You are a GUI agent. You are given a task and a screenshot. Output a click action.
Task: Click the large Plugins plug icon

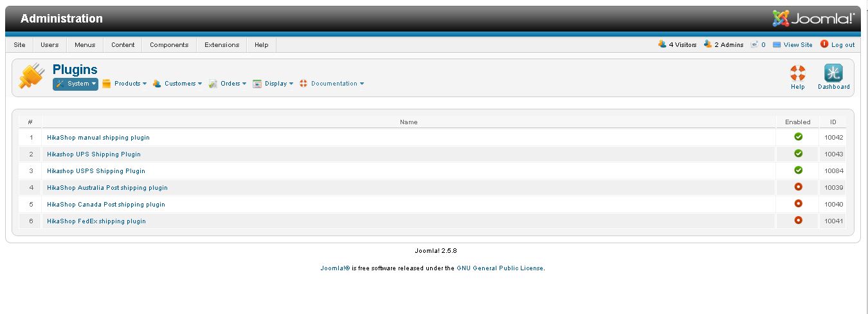click(31, 75)
